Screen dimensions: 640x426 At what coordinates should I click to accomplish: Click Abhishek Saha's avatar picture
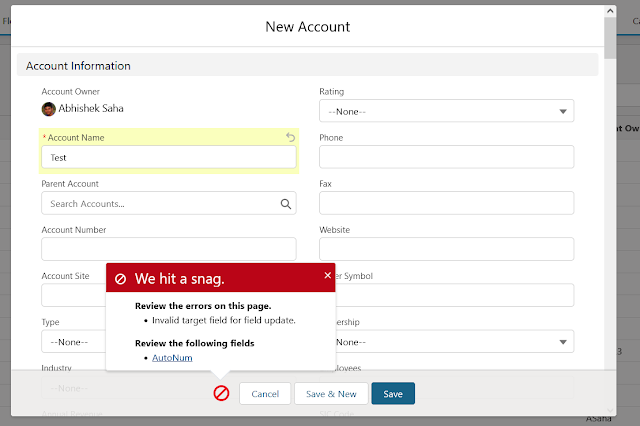[x=49, y=109]
